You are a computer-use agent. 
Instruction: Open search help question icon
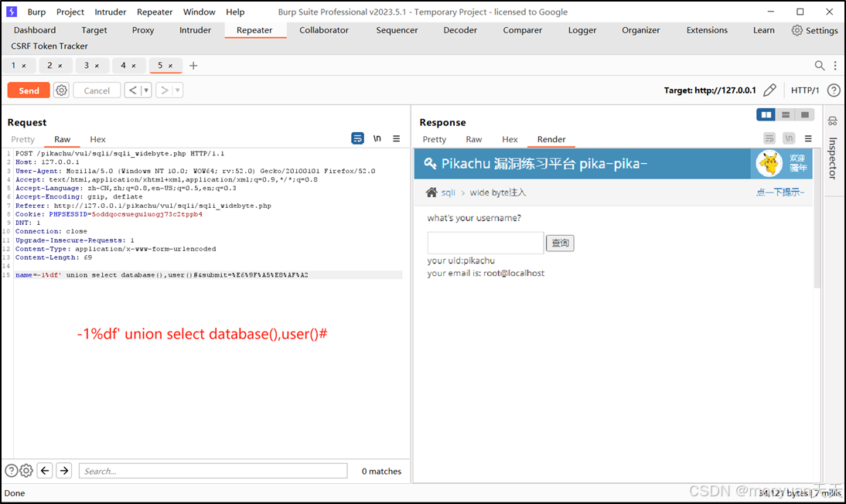(x=12, y=471)
